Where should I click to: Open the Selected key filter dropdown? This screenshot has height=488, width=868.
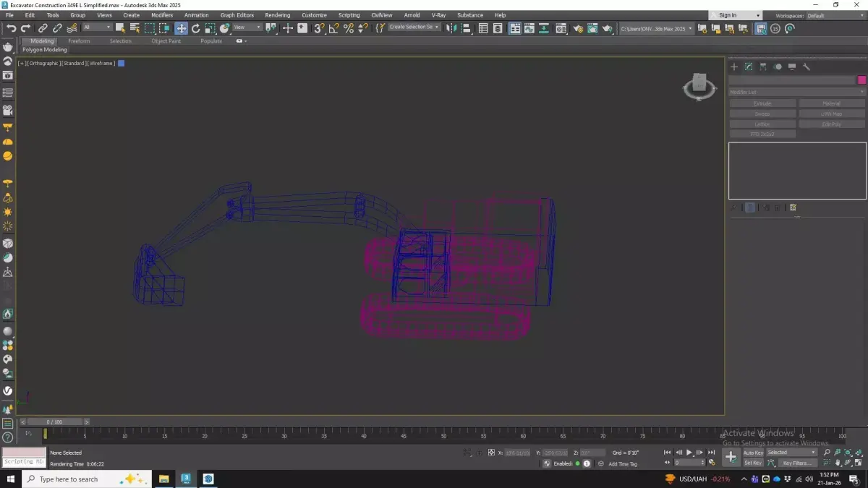(x=791, y=453)
